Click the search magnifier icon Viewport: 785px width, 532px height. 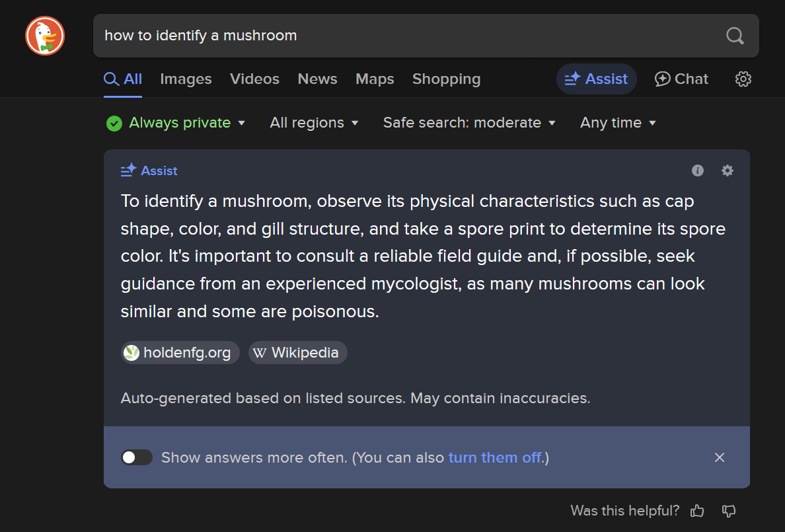(x=735, y=36)
